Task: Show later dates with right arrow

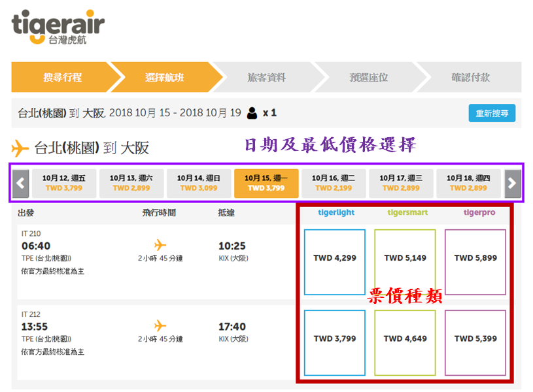Action: 513,184
